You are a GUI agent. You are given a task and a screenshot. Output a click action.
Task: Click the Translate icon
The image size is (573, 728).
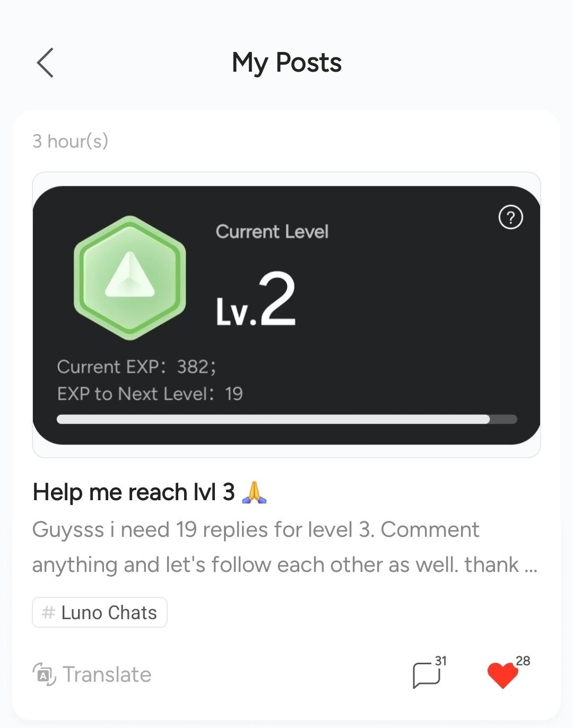[x=45, y=674]
